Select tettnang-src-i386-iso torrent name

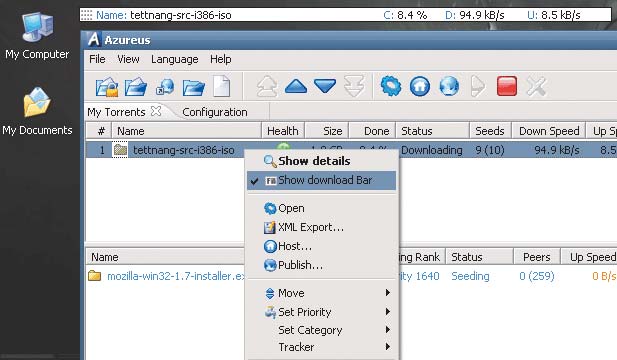[x=184, y=150]
